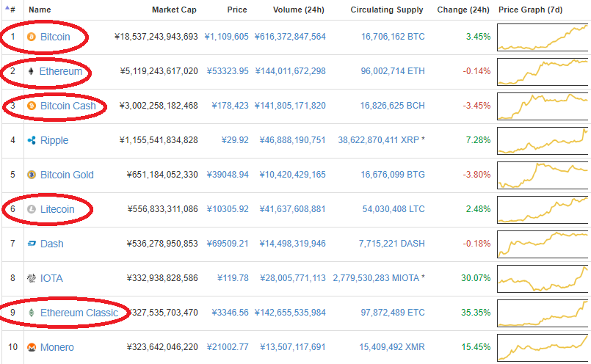Open Bitcoin Cash's 7-day price graph

(543, 106)
